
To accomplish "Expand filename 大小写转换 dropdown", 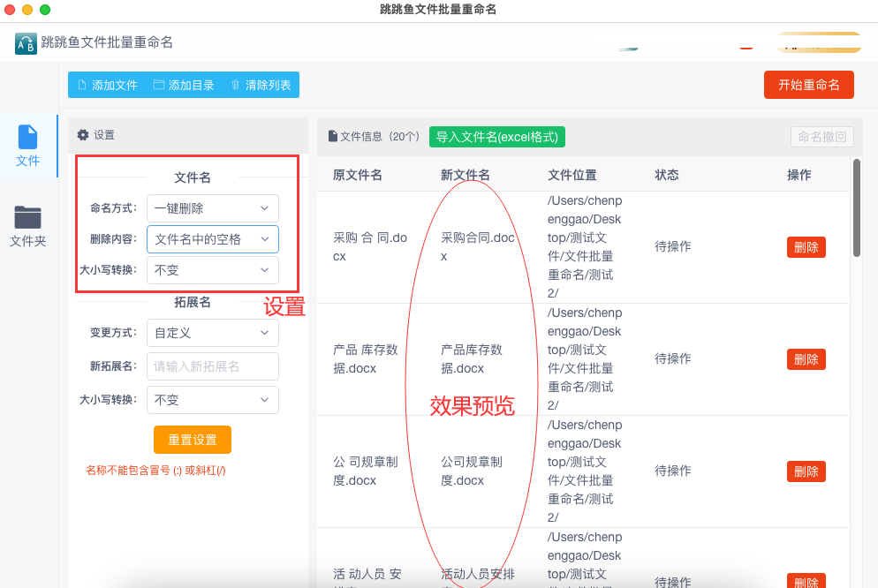I will click(212, 270).
